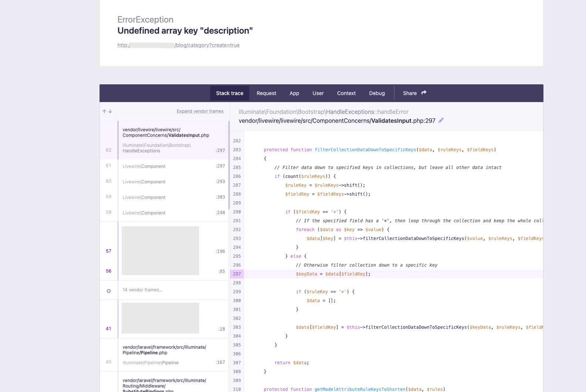Image resolution: width=586 pixels, height=392 pixels.
Task: Click the ErrorException class name
Action: click(x=145, y=20)
